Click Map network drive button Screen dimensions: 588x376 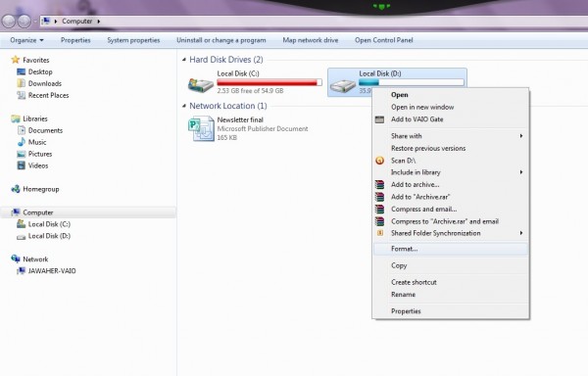click(311, 40)
